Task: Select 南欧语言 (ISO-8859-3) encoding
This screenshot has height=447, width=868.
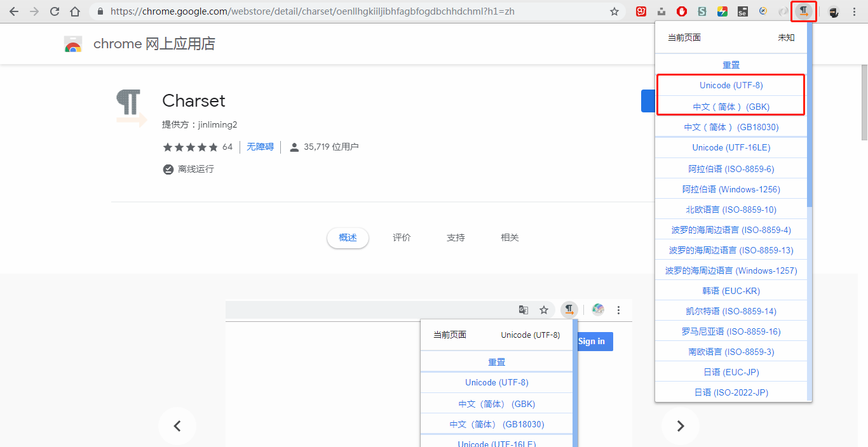Action: [731, 352]
